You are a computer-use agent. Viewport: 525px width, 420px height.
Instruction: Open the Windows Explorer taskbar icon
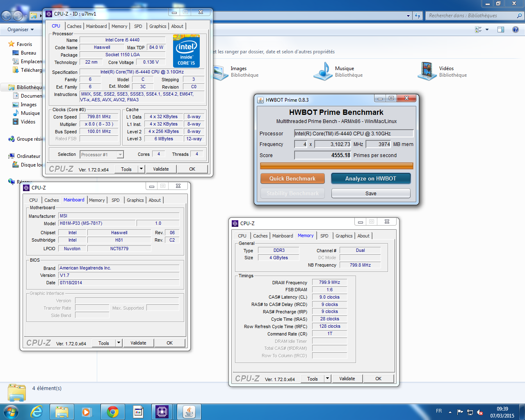coord(62,411)
